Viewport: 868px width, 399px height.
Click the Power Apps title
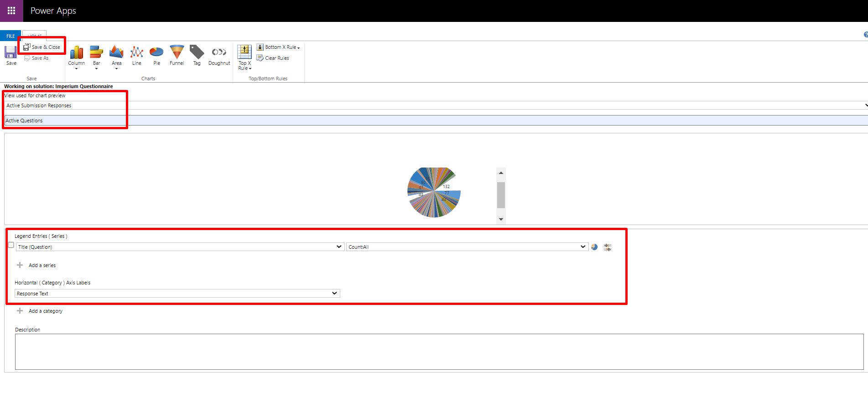point(53,11)
